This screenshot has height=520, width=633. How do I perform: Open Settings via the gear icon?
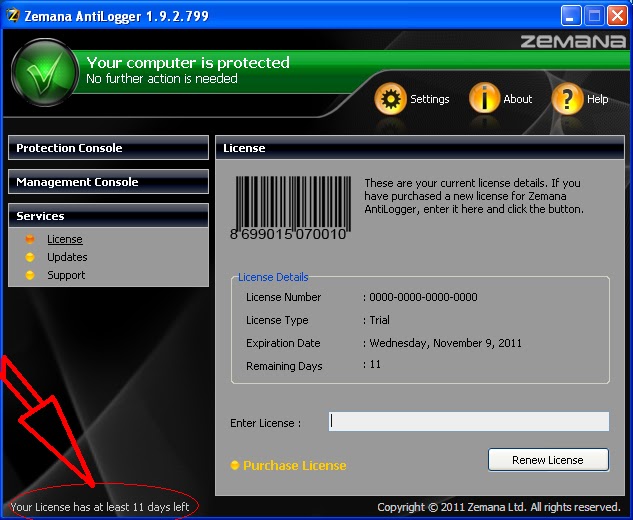click(390, 99)
